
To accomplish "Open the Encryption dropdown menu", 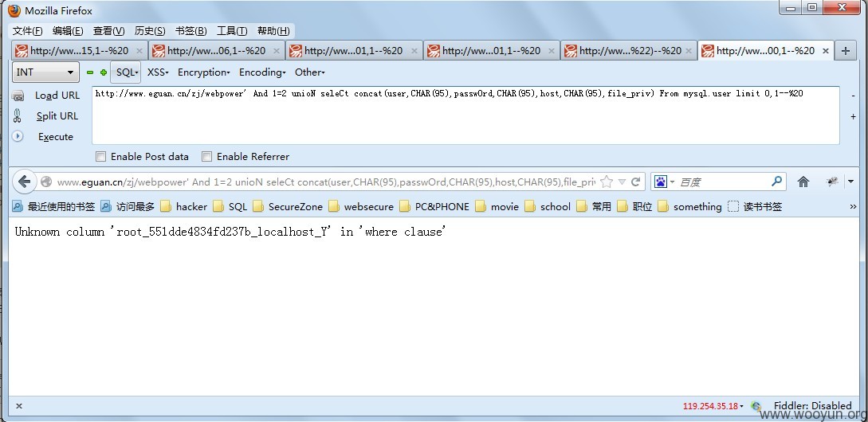I will click(204, 72).
